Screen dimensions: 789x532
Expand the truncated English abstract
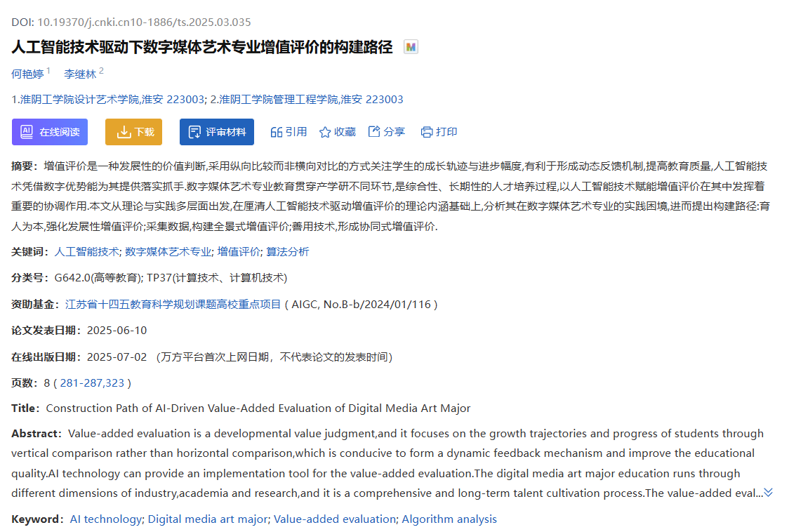coord(768,493)
